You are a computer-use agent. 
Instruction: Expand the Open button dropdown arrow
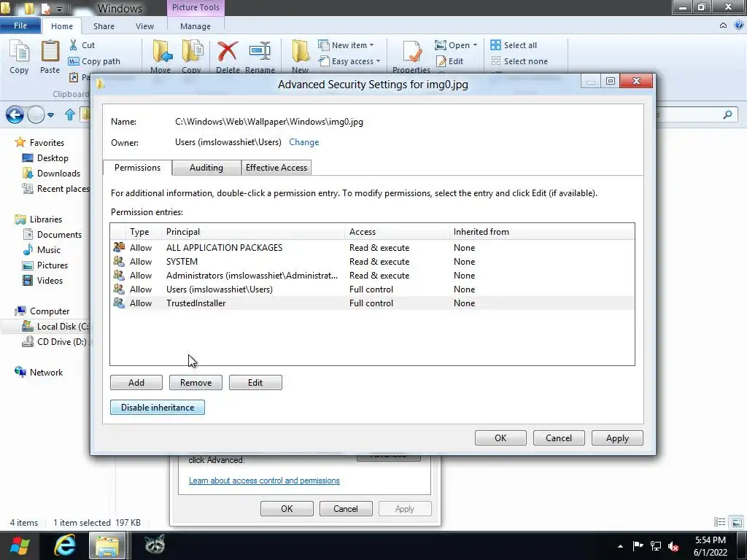tap(475, 45)
